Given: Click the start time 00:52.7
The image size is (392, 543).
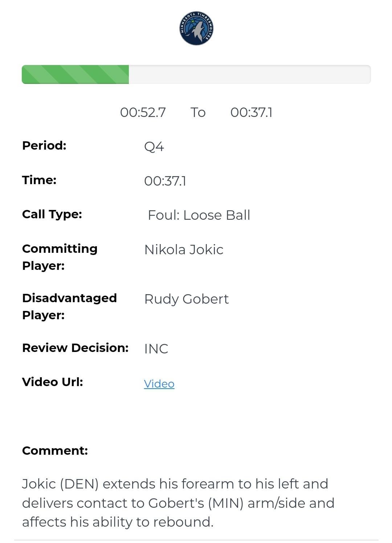Looking at the screenshot, I should [143, 112].
